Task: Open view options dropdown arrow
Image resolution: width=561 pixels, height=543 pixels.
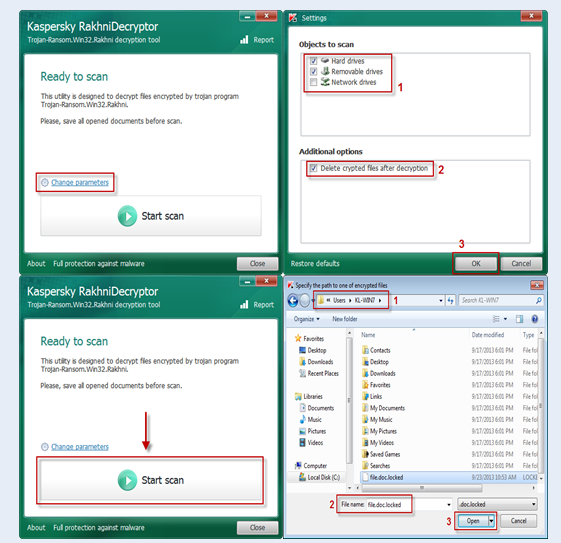Action: pyautogui.click(x=505, y=319)
